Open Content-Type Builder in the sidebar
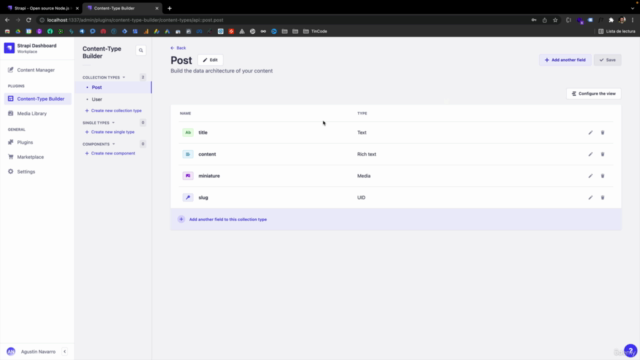The image size is (640, 360). pyautogui.click(x=37, y=99)
